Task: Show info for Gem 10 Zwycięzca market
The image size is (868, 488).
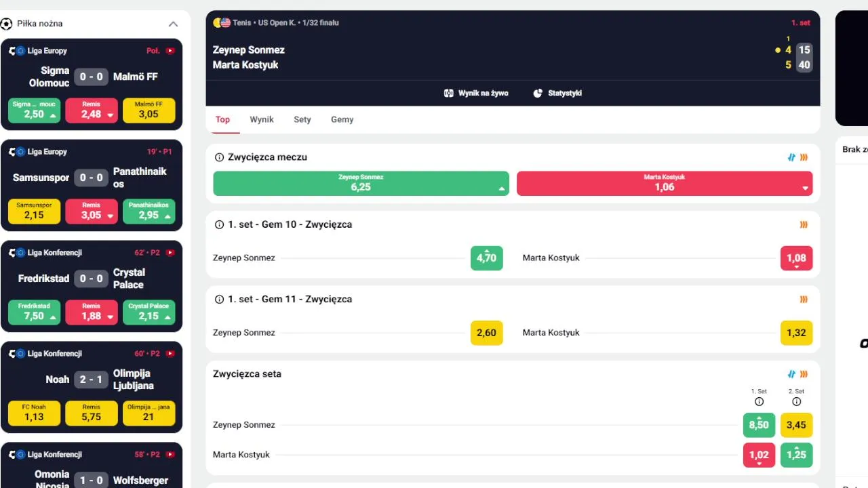Action: click(219, 224)
